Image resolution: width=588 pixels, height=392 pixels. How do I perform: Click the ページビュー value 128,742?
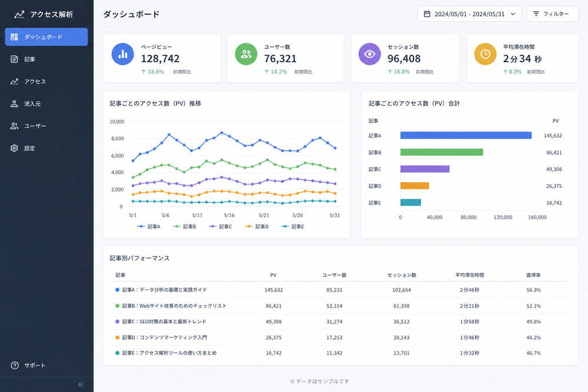coord(160,58)
